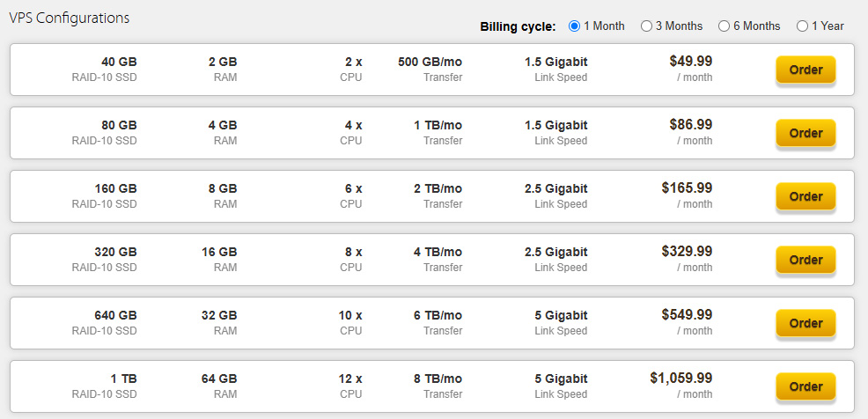Click the 4 x CPU value
The height and width of the screenshot is (419, 868).
click(x=354, y=125)
